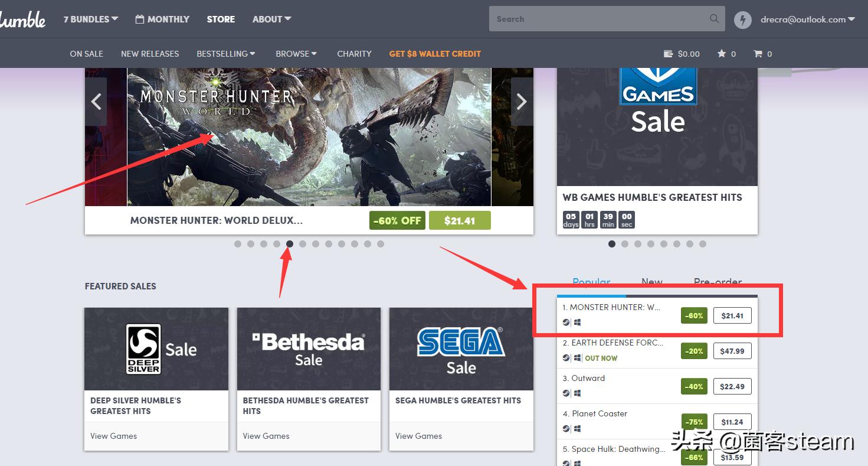The image size is (868, 466).
Task: View Games in SEGA sale
Action: tap(418, 436)
